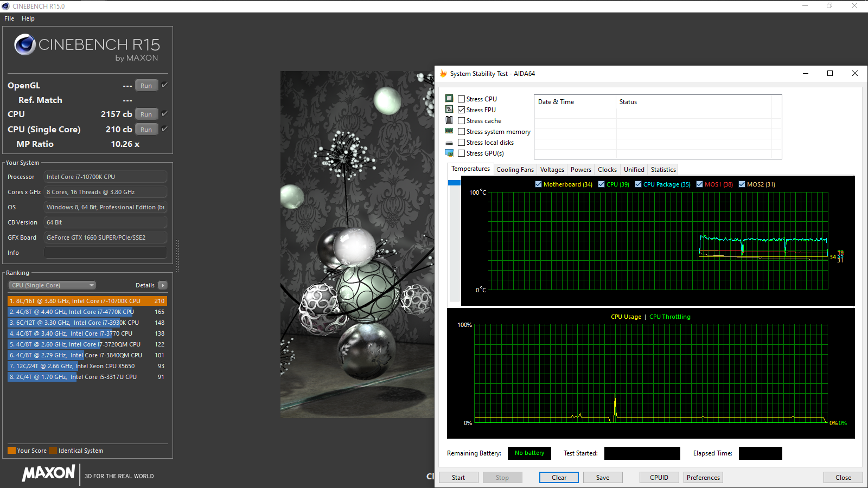
Task: Switch to the Cooling Fans tab
Action: point(515,170)
